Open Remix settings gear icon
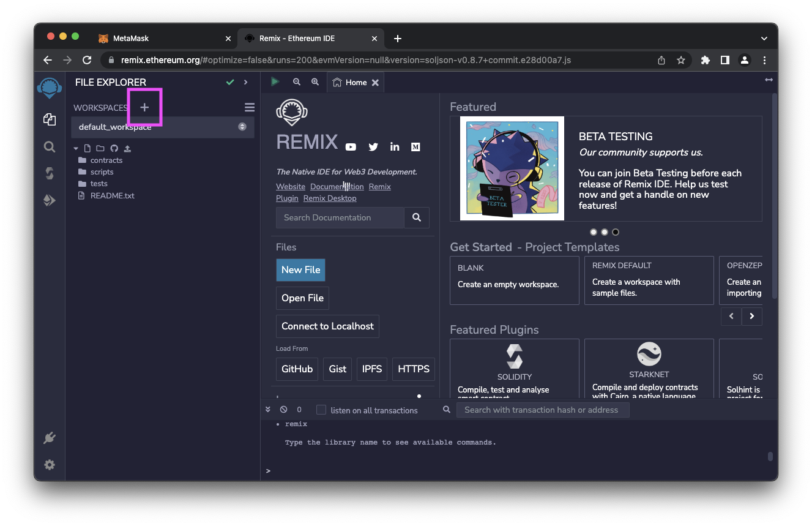812x526 pixels. tap(50, 465)
